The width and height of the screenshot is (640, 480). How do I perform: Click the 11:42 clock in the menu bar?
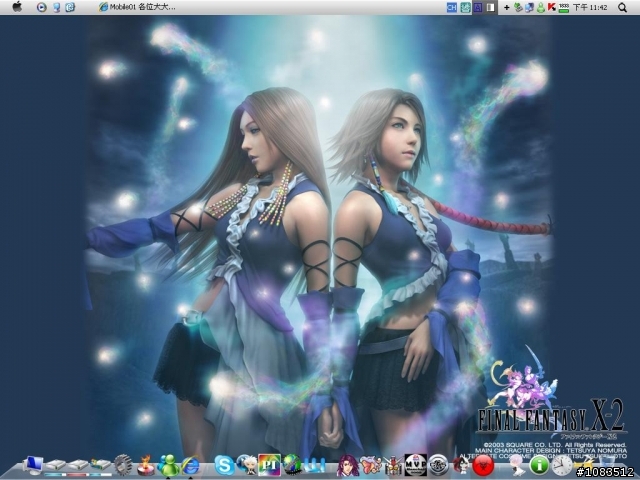click(x=590, y=7)
